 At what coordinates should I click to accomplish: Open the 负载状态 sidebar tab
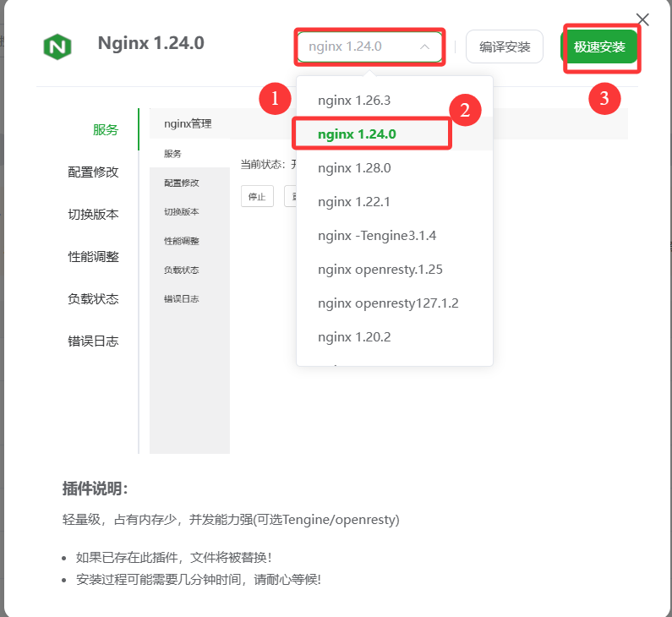tap(93, 298)
